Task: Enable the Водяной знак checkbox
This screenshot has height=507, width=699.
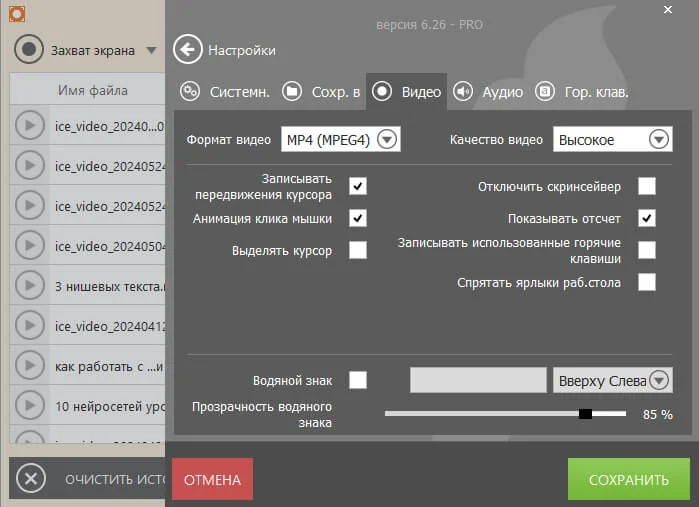Action: coord(358,380)
